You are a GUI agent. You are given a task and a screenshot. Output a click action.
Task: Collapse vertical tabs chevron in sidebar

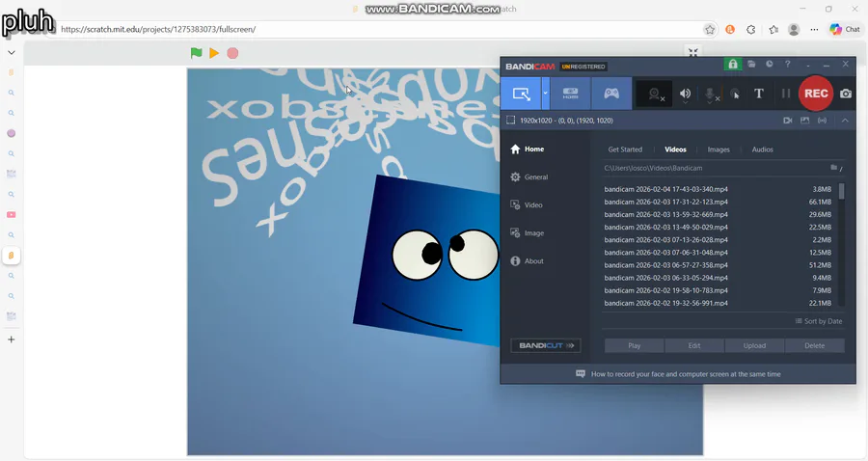pos(11,53)
